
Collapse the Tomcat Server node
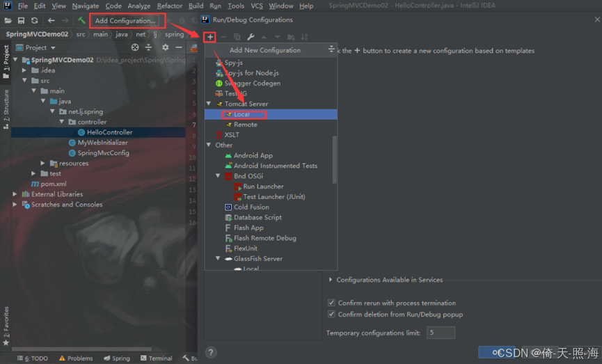(209, 104)
